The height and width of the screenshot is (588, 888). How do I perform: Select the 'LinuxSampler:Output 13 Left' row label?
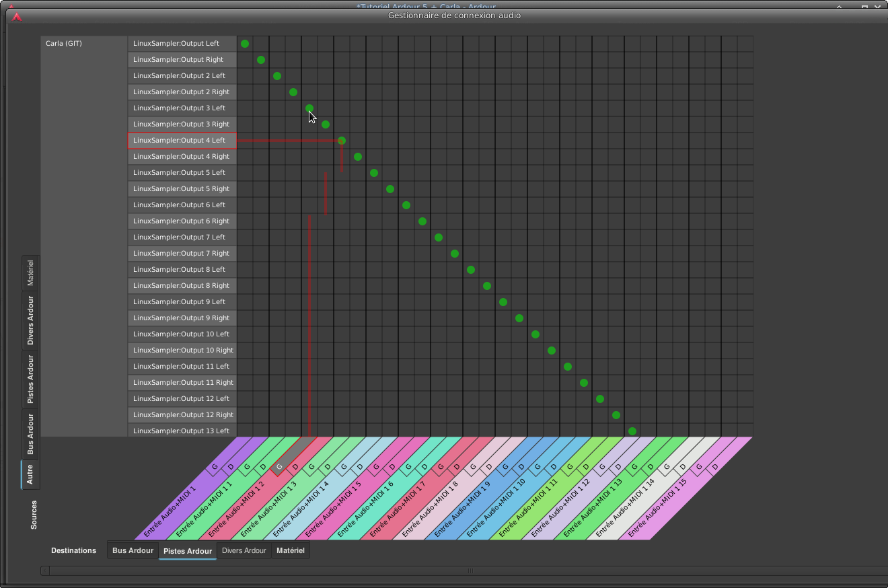point(182,431)
